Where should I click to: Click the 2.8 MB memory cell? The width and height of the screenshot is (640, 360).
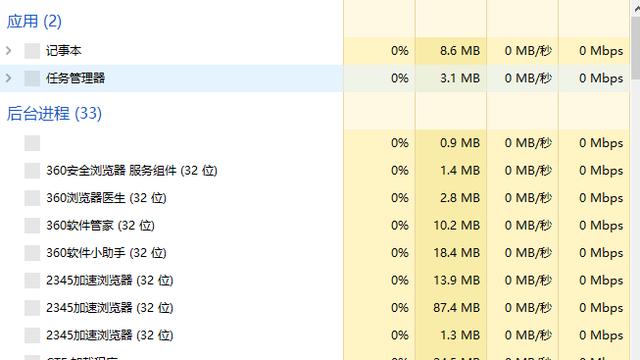pos(451,198)
